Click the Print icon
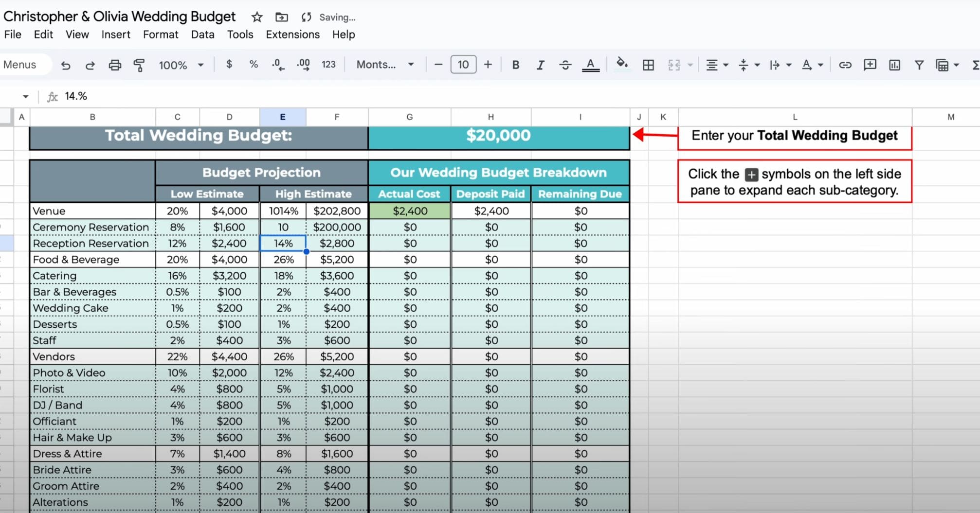 pos(115,65)
